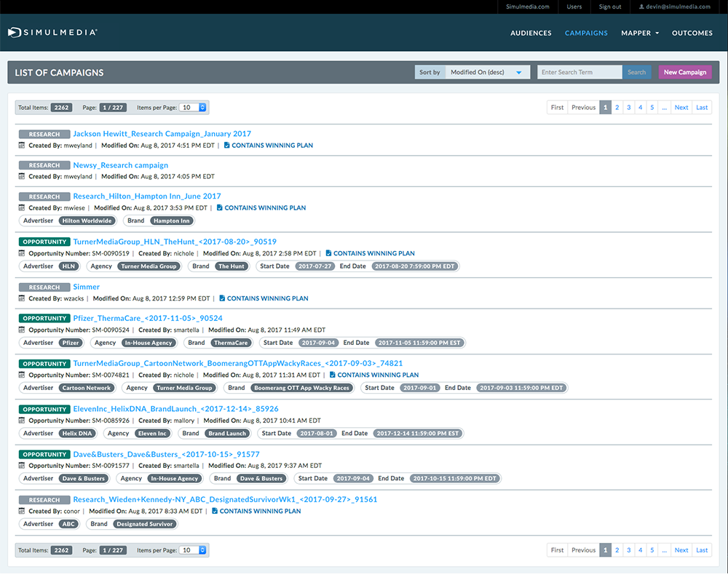Image resolution: width=728 pixels, height=588 pixels.
Task: Click the winning plan icon for Simmer campaign
Action: pos(222,298)
